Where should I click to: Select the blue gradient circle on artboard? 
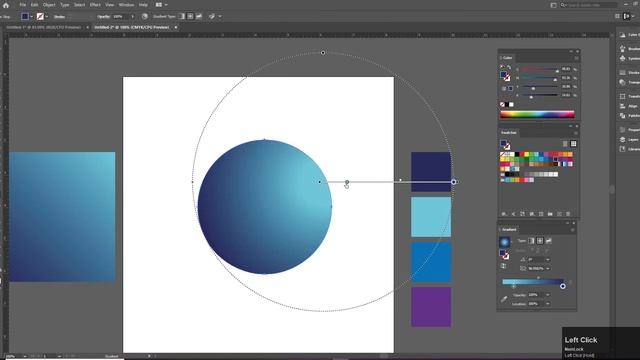coord(264,207)
